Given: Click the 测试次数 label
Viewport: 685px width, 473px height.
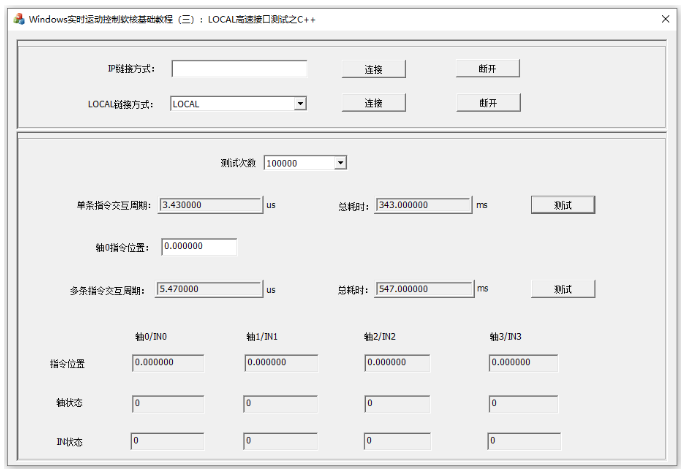Looking at the screenshot, I should 238,163.
